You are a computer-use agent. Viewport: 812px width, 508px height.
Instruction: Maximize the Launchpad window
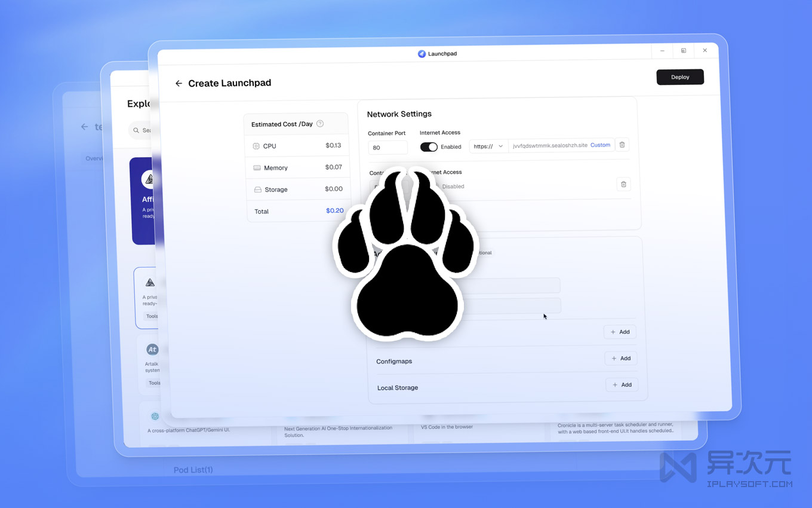coord(684,51)
